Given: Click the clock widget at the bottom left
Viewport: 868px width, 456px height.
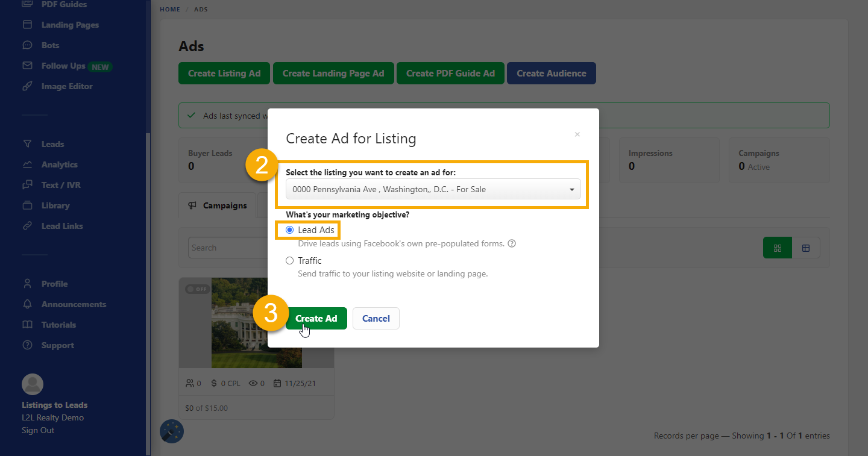Looking at the screenshot, I should 171,431.
